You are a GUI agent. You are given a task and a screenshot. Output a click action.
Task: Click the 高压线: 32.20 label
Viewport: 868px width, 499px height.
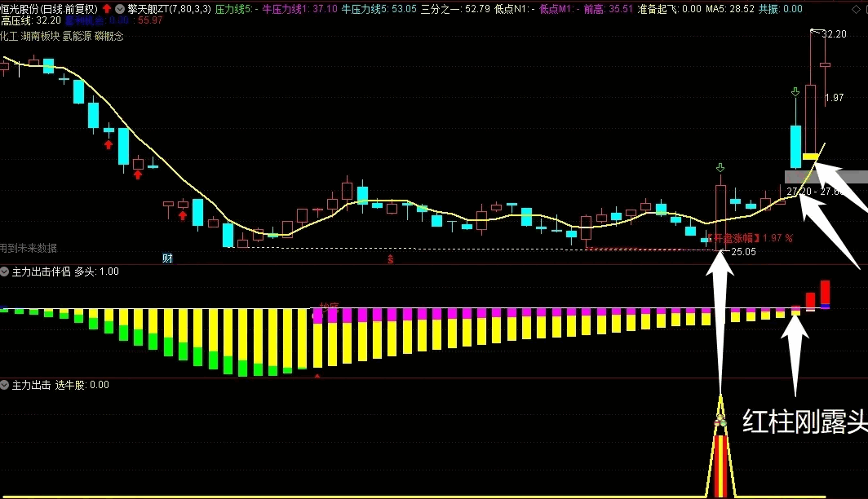31,20
